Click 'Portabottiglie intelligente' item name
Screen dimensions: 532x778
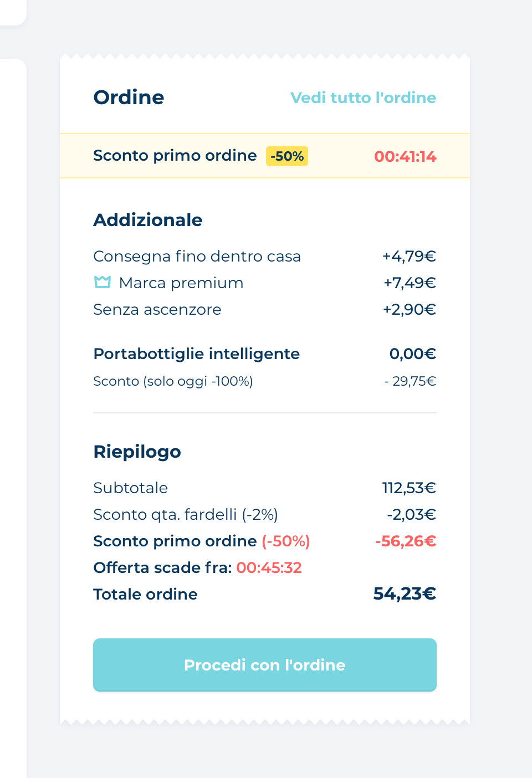click(196, 354)
